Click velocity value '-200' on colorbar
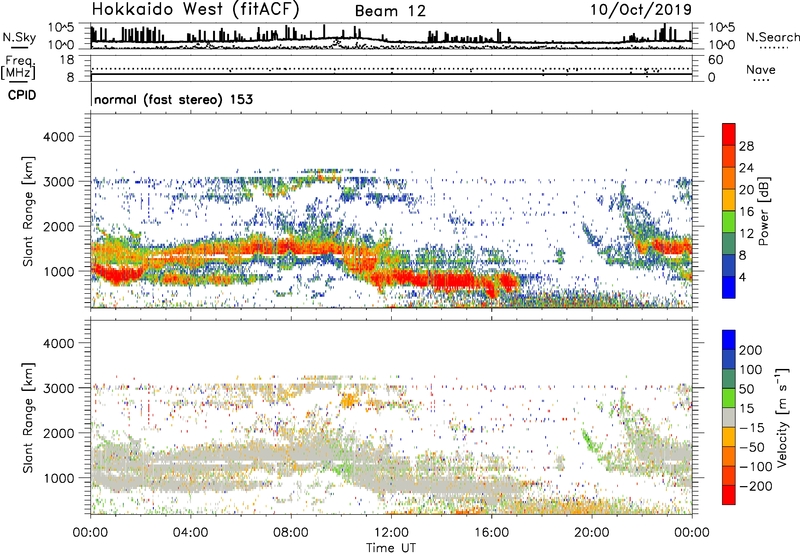The height and width of the screenshot is (554, 800). 755,486
